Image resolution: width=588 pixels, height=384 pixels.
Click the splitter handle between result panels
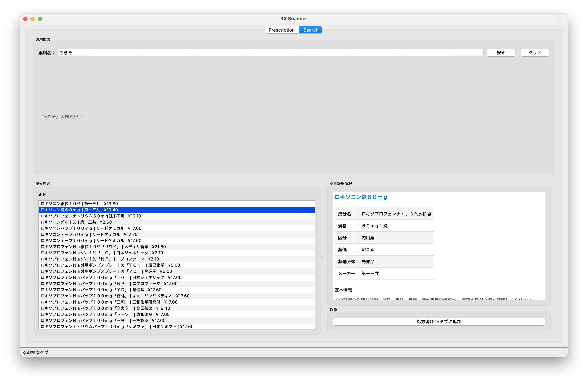pyautogui.click(x=321, y=257)
